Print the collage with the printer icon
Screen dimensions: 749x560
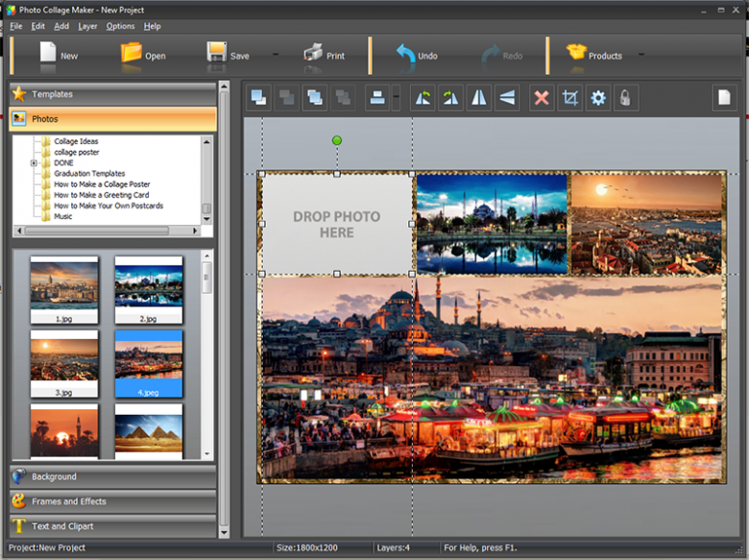point(313,52)
